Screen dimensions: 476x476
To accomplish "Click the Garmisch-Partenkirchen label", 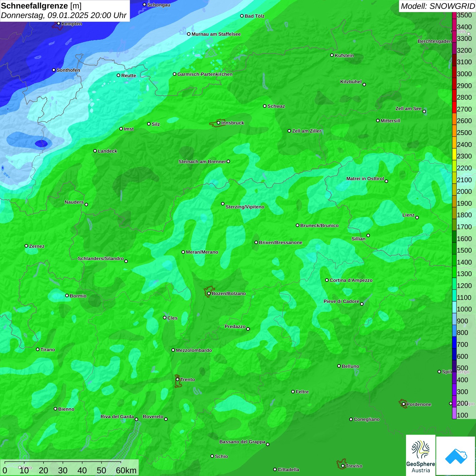I will [205, 74].
